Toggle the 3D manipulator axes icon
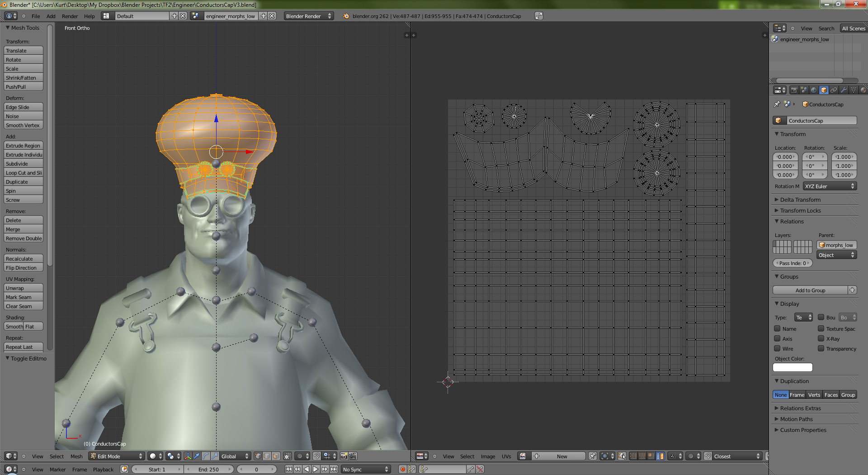This screenshot has height=475, width=868. [x=188, y=456]
